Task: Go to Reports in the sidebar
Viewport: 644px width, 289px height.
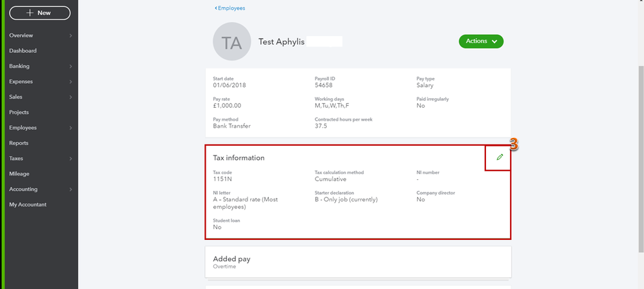Action: (19, 143)
